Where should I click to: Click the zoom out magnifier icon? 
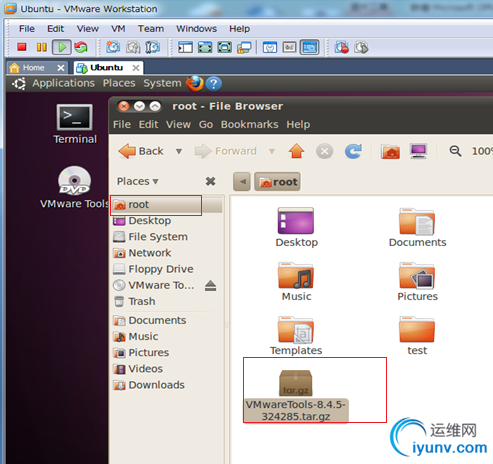tap(455, 151)
